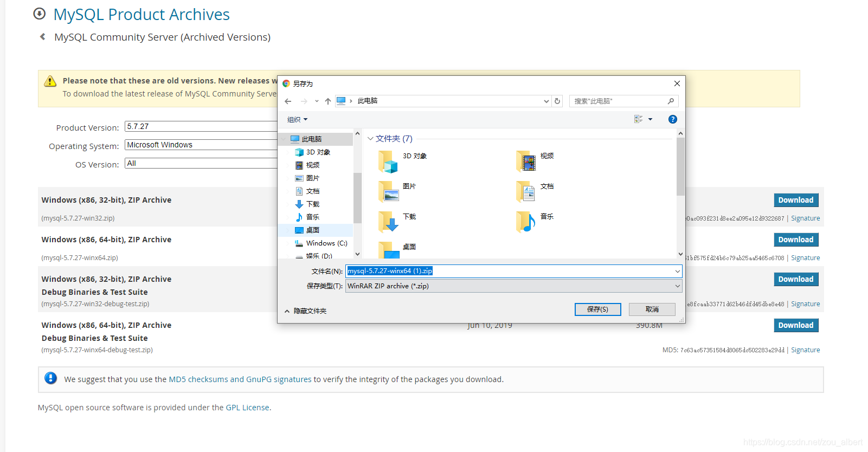
Task: Open Signature link for mysql-5.7.27-winx64.zip
Action: [805, 258]
